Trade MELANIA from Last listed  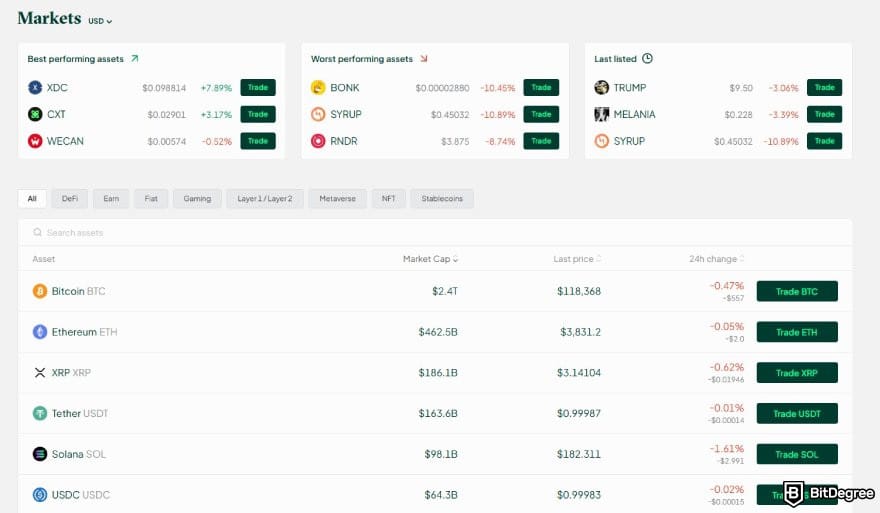coord(824,114)
